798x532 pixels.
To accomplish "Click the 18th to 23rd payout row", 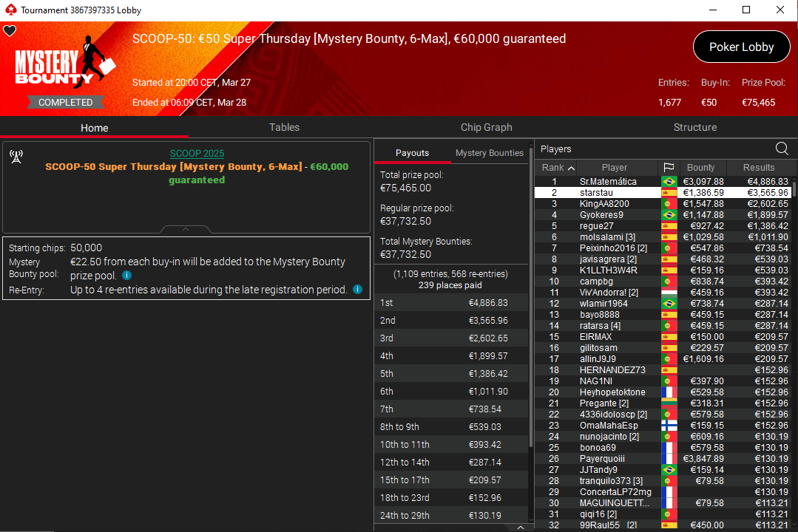I will coord(451,497).
